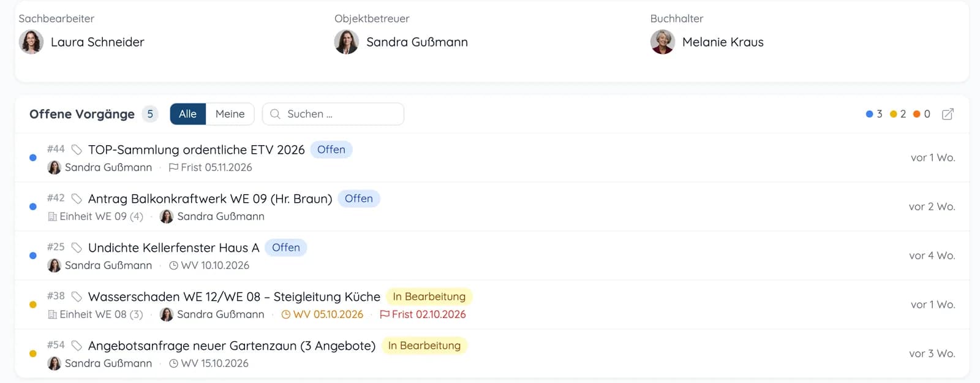Click the tag icon beside Undichte Kellerfenster
980x383 pixels.
(x=77, y=248)
